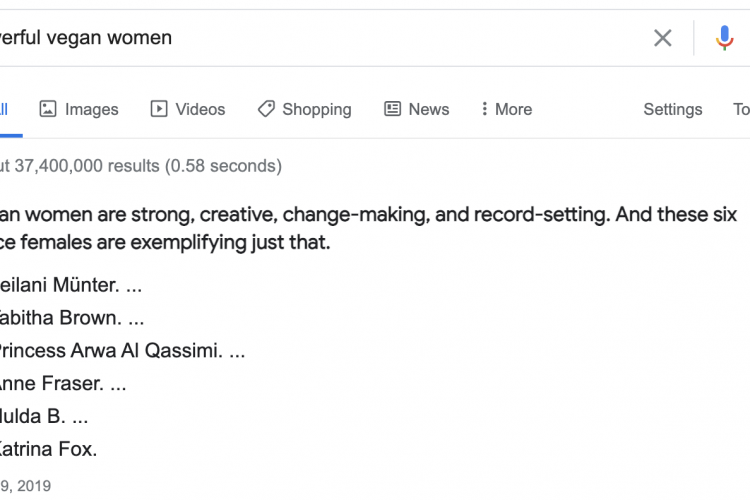This screenshot has width=750, height=500.
Task: Switch to the Images results tab
Action: pos(78,109)
